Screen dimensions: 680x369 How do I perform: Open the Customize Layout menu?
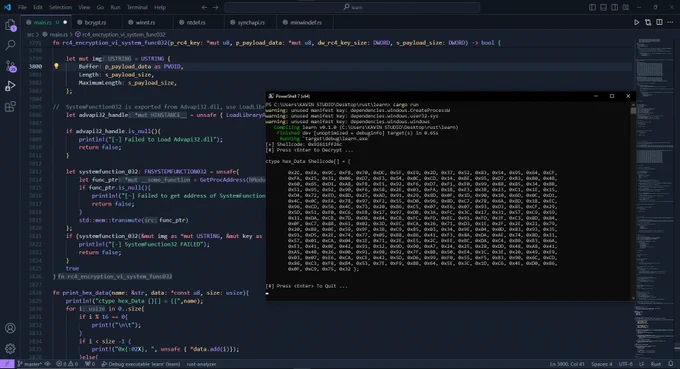[626, 7]
